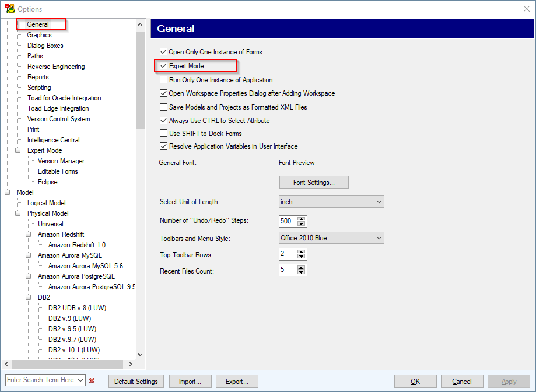
Task: Collapse the Model tree node
Action: 7,192
